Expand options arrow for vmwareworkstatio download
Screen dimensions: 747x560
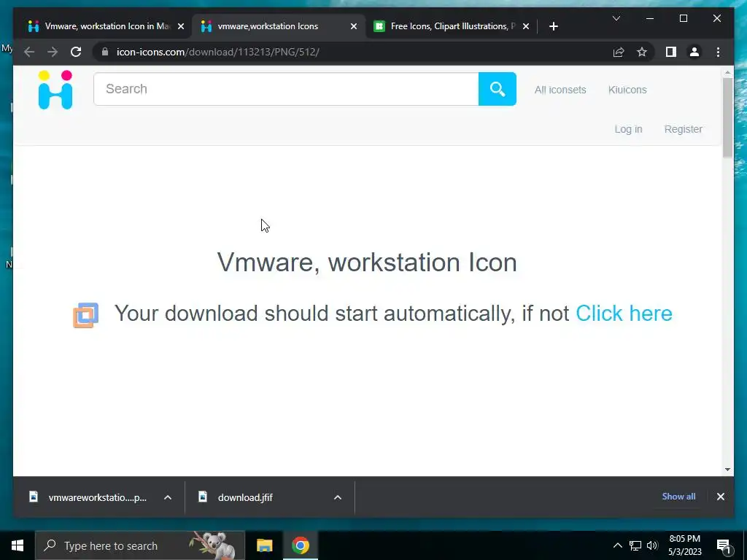pos(168,497)
